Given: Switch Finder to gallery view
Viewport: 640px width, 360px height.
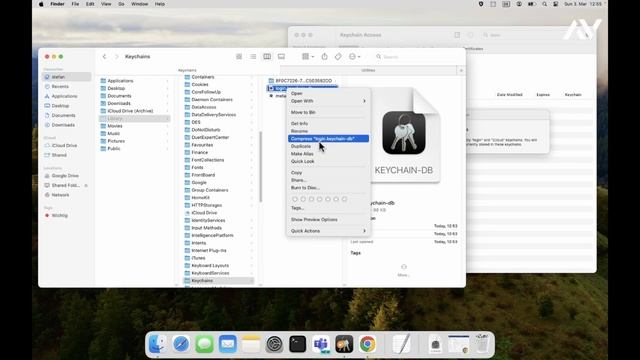Looking at the screenshot, I should click(281, 57).
